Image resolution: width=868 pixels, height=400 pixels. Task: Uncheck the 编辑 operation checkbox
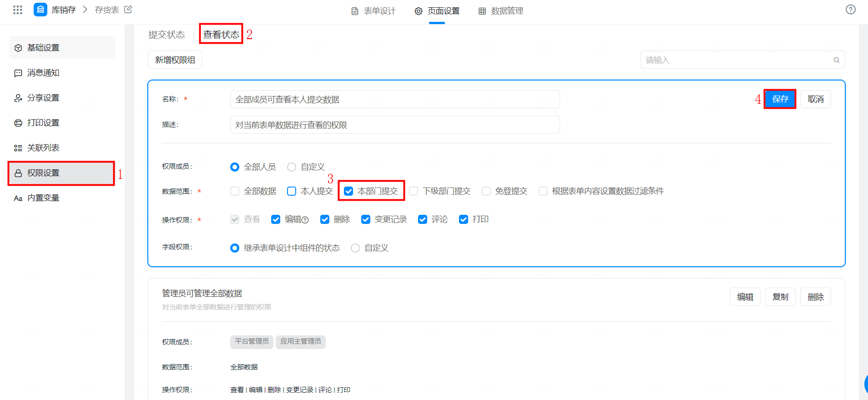pos(276,219)
